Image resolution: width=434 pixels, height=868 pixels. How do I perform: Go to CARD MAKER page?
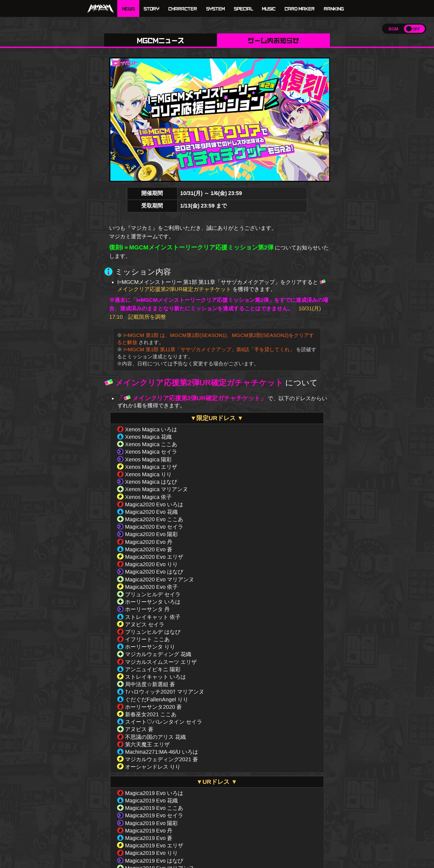(x=299, y=9)
